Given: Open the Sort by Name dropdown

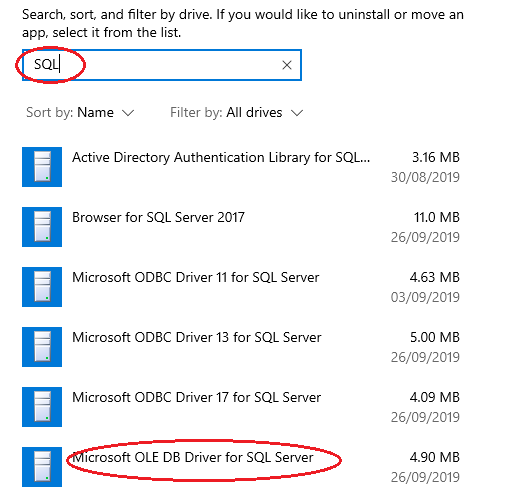Looking at the screenshot, I should [x=80, y=113].
